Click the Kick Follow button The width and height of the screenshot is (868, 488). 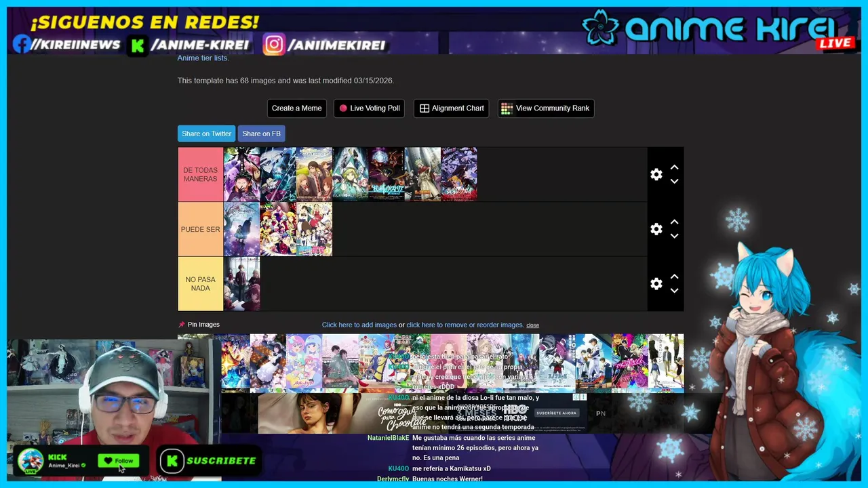coord(119,461)
